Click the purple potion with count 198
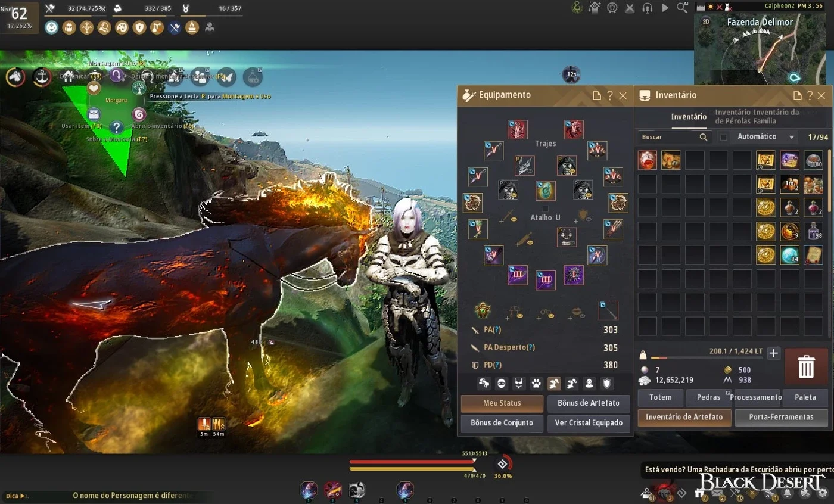Image resolution: width=834 pixels, height=504 pixels. [813, 231]
